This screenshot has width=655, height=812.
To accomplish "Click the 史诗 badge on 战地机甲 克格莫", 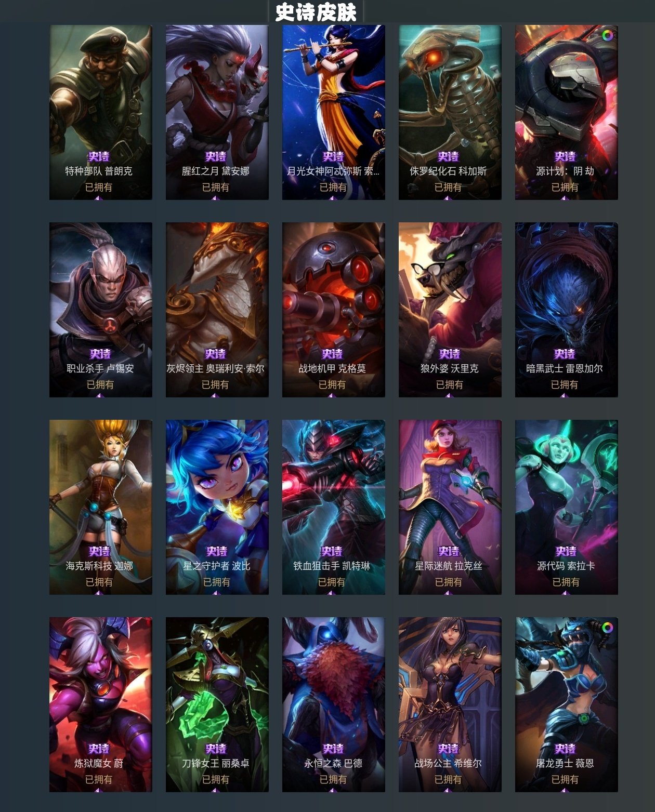I will 332,354.
